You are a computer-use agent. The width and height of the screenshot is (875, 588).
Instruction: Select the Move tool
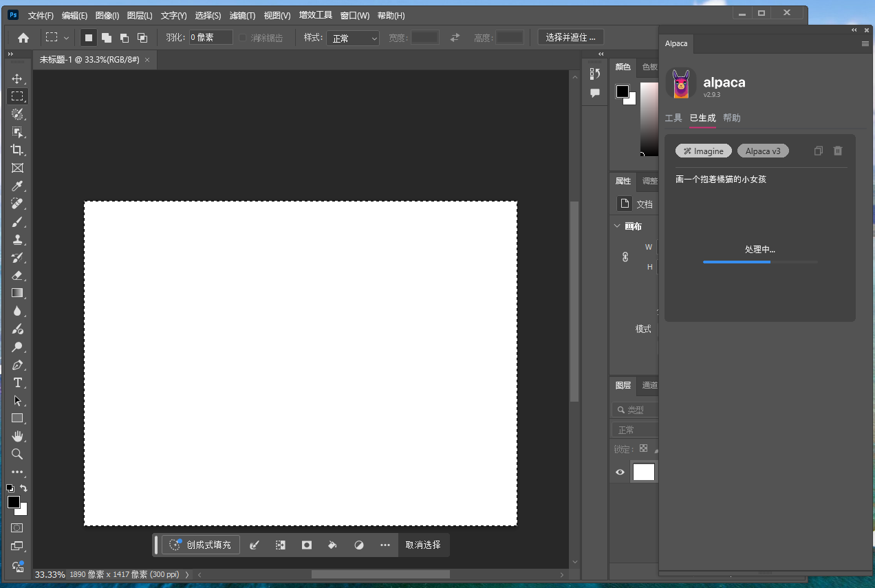click(x=17, y=78)
